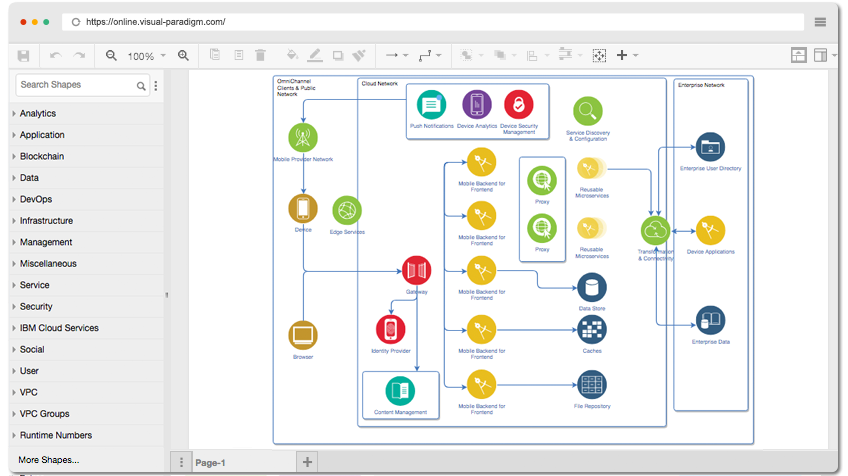The width and height of the screenshot is (848, 476).
Task: Redo the last action
Action: [x=80, y=55]
